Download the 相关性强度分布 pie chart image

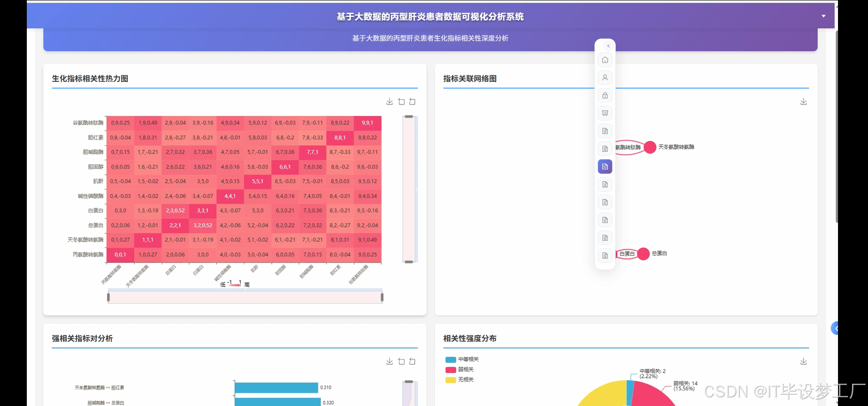(803, 361)
